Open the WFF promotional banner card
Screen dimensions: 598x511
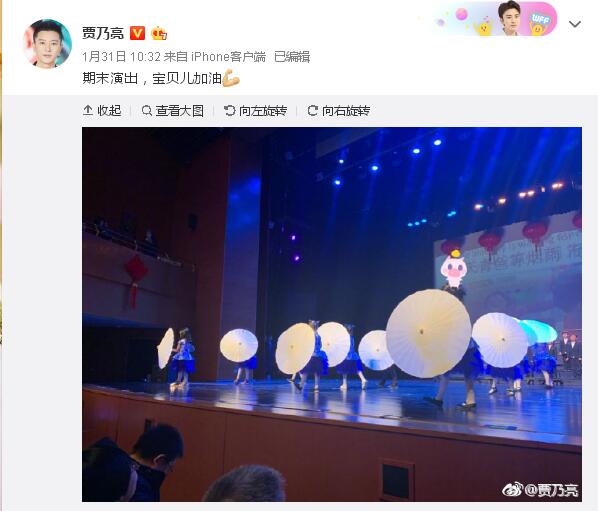[495, 19]
